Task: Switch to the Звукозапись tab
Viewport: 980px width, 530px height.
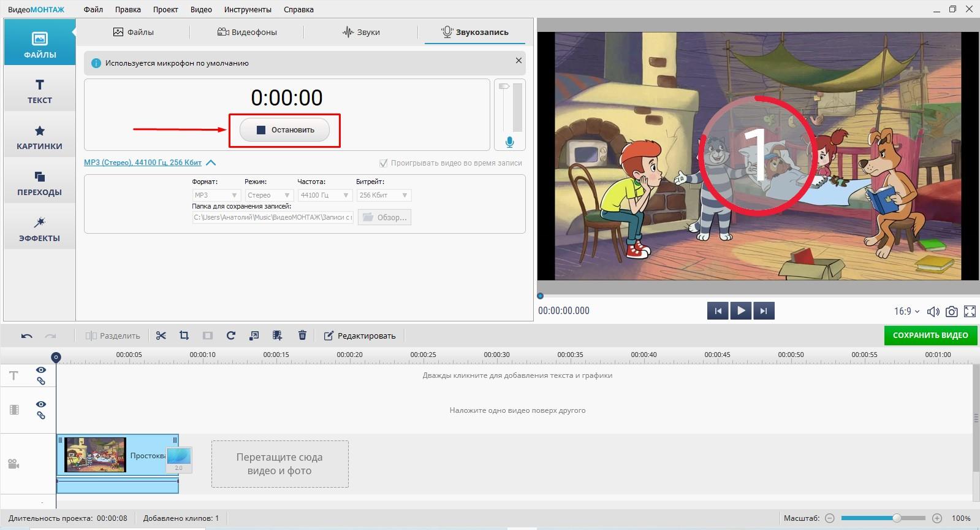Action: 475,32
